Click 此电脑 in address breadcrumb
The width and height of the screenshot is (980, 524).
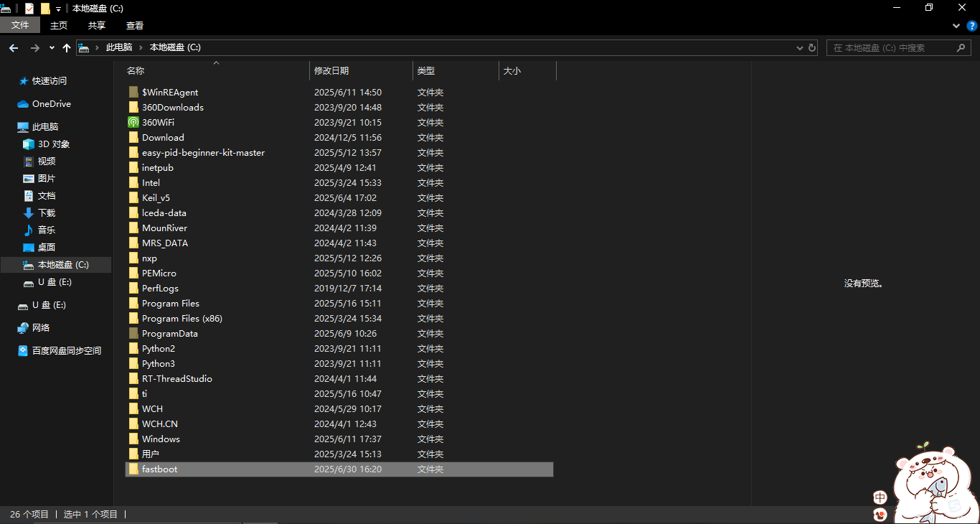[119, 47]
